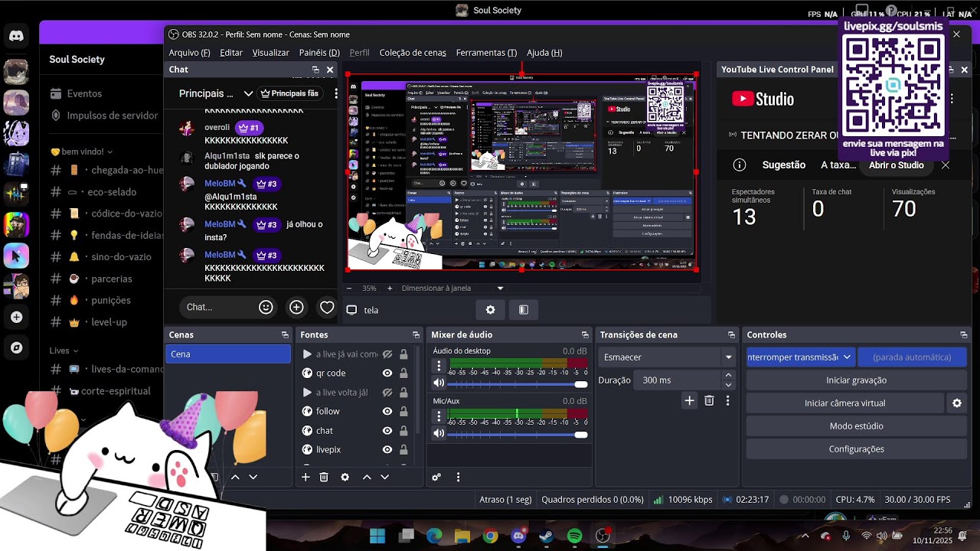This screenshot has width=980, height=551.
Task: Move the source up in Fontes
Action: click(367, 477)
